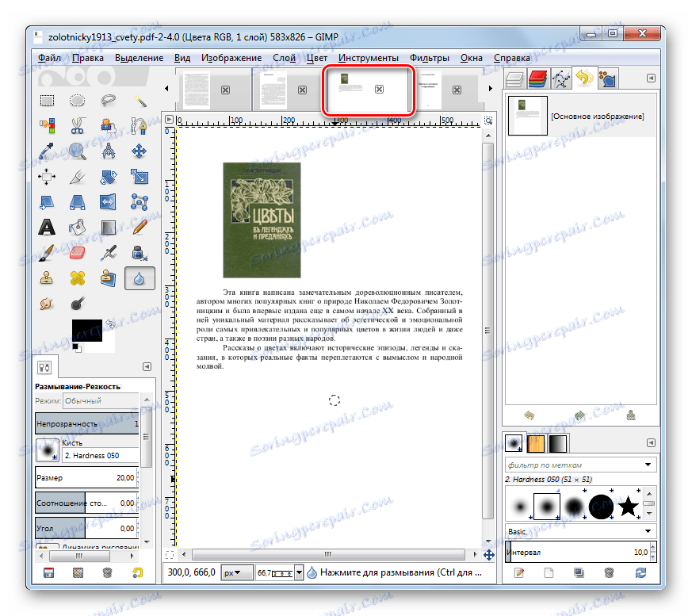Select the Ink tool

tap(140, 253)
